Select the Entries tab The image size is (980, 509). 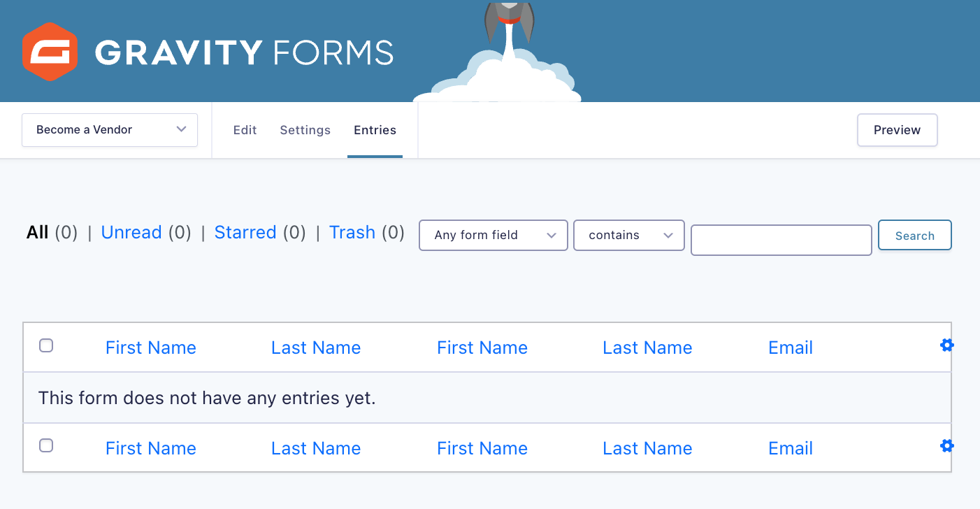375,130
